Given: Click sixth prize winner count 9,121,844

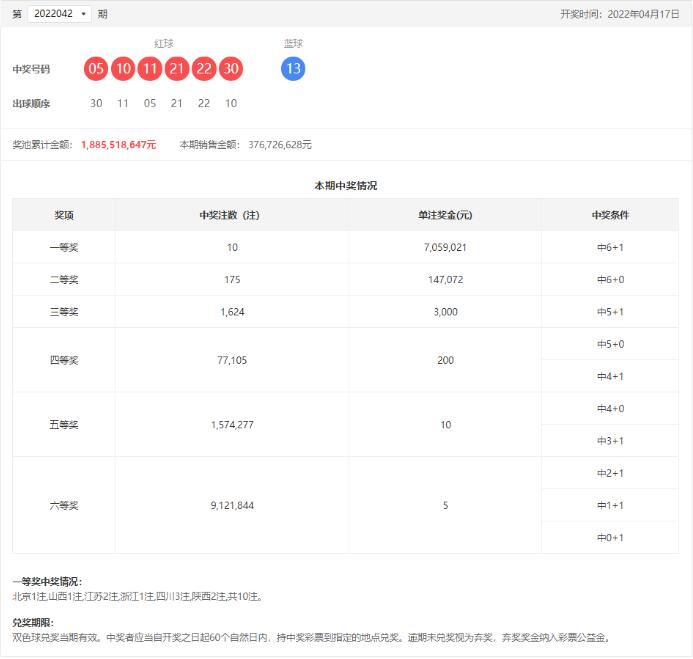Looking at the screenshot, I should click(x=232, y=506).
